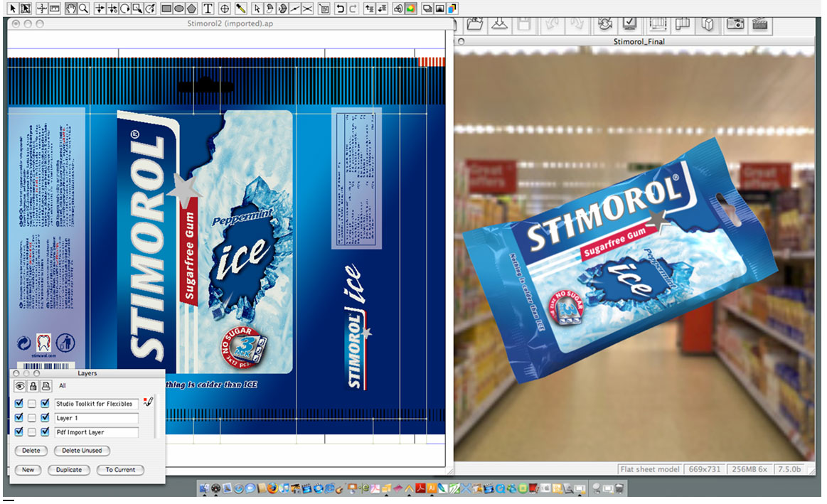Viewport: 827px width, 504px height.
Task: Pick the rectangle shape tool
Action: click(166, 9)
